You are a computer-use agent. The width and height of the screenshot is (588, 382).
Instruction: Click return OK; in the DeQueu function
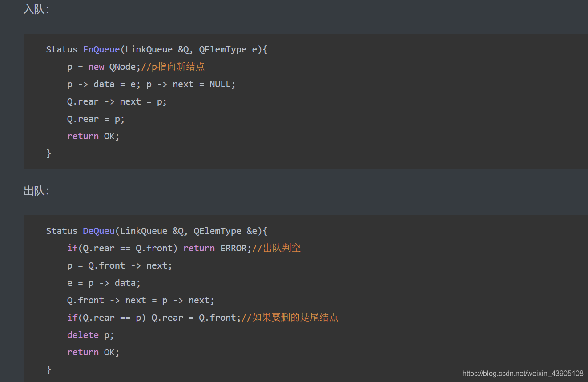pos(93,352)
